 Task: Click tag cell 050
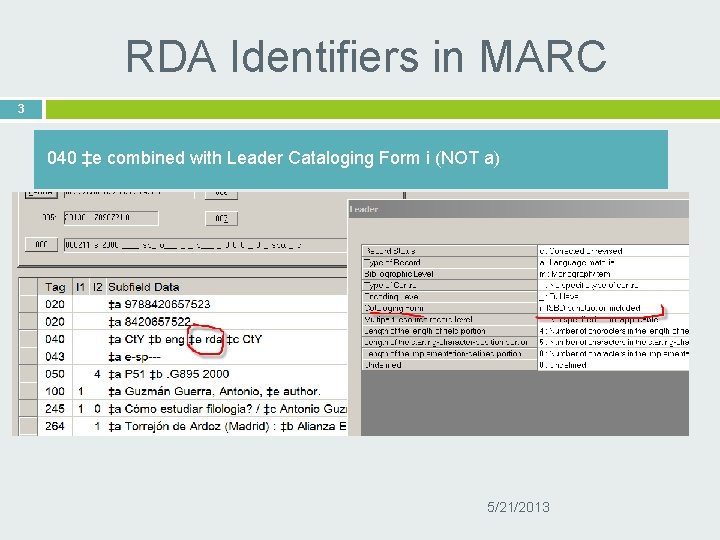pyautogui.click(x=55, y=374)
